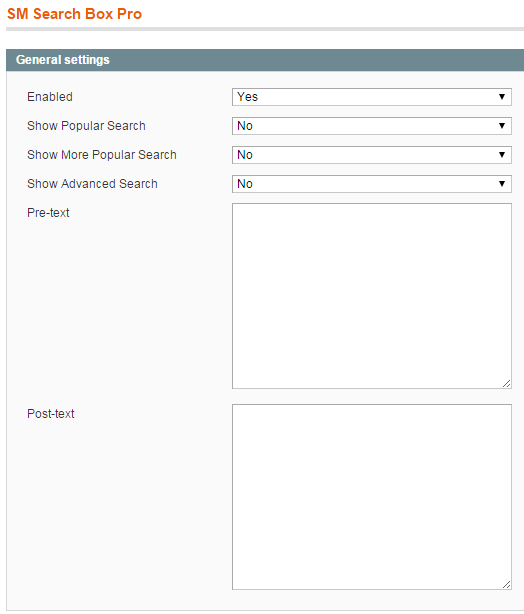Grab the Post-text box resize handle
524x614 pixels.
[x=506, y=585]
